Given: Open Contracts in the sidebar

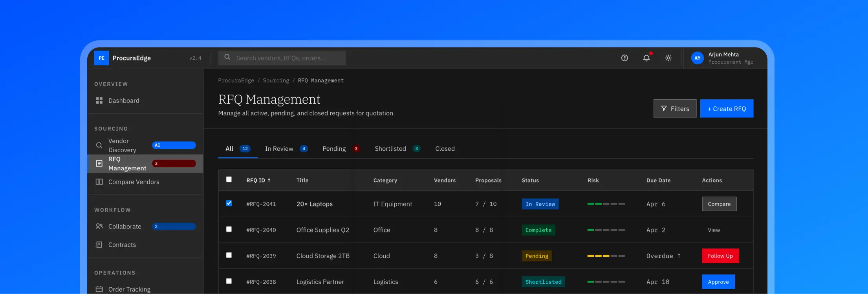Looking at the screenshot, I should [145, 245].
